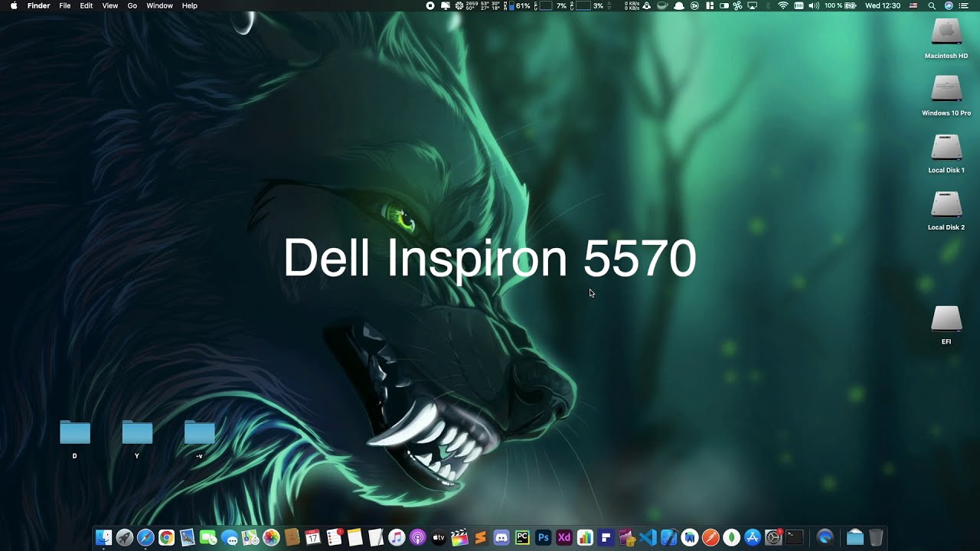Open the View menu
980x551 pixels.
110,5
